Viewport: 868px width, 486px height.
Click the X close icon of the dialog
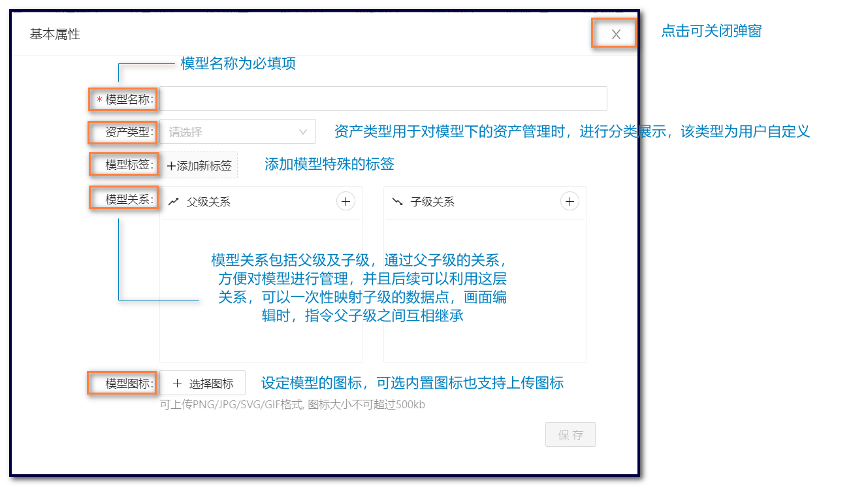pyautogui.click(x=614, y=33)
